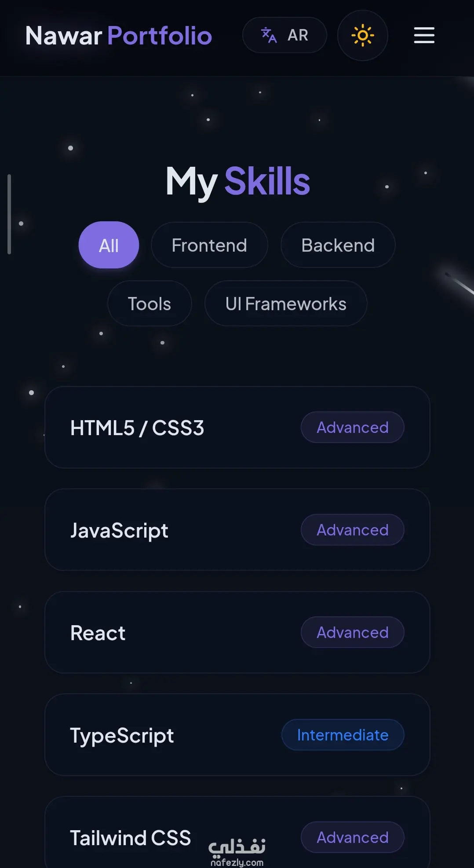Image resolution: width=474 pixels, height=868 pixels.
Task: Toggle light theme with sun icon
Action: tap(363, 35)
